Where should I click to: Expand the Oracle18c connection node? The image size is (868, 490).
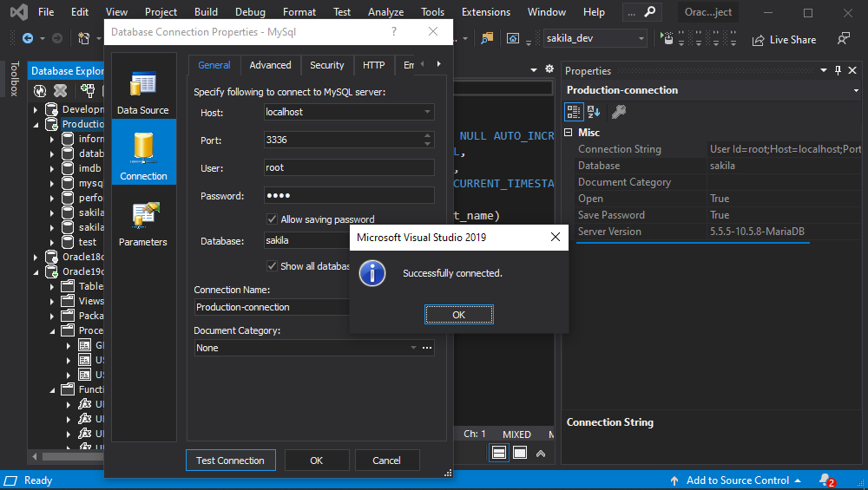click(36, 257)
